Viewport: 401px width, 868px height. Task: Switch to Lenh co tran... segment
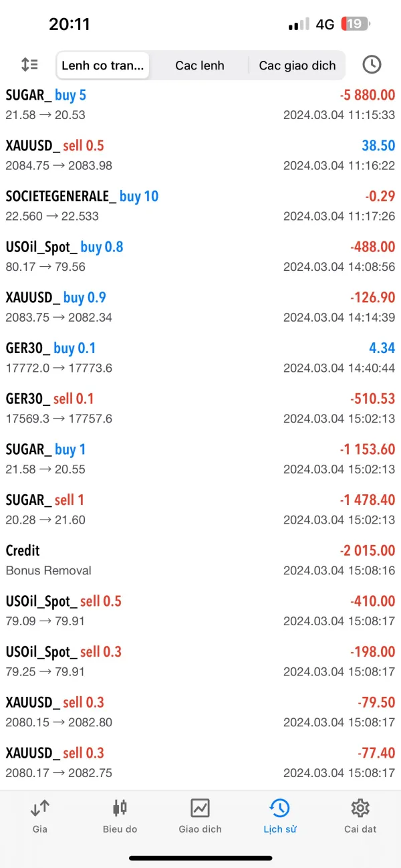coord(103,66)
